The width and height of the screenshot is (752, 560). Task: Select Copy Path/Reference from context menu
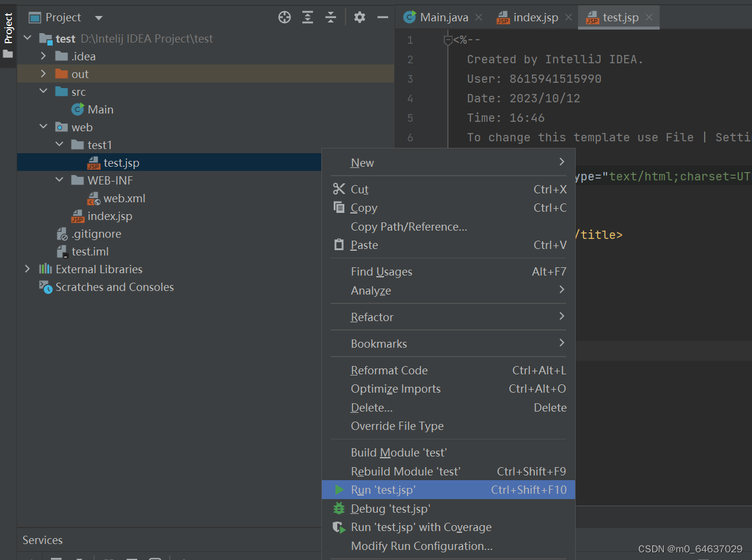(409, 226)
